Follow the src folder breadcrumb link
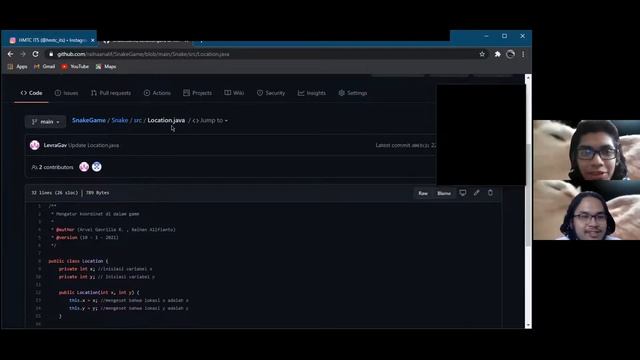Image resolution: width=640 pixels, height=360 pixels. [x=138, y=120]
